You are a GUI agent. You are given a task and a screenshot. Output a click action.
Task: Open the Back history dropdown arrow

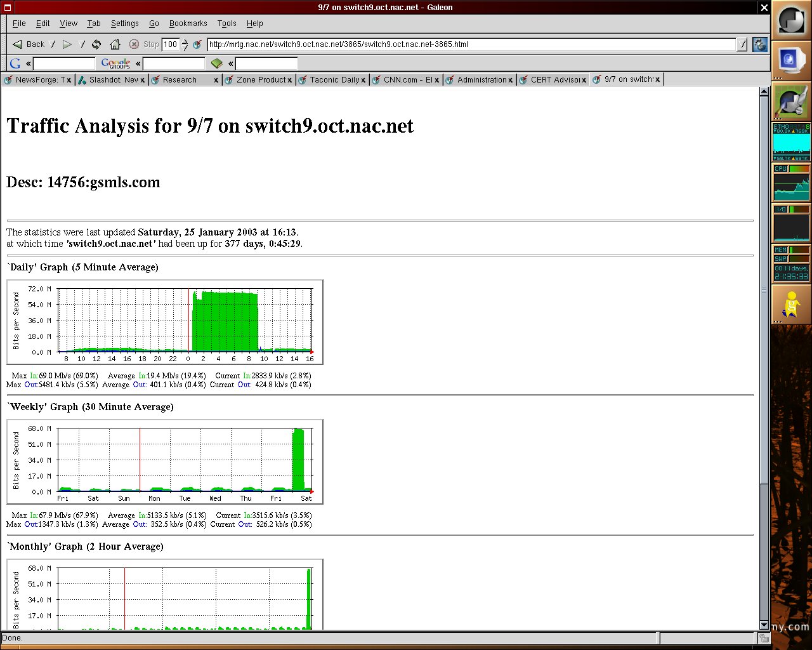click(53, 44)
